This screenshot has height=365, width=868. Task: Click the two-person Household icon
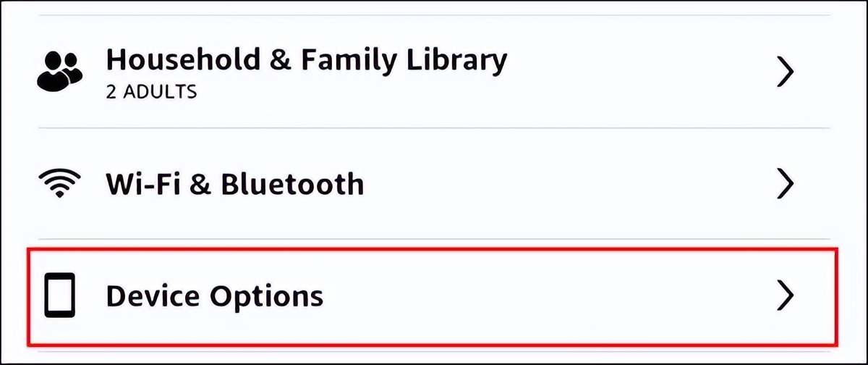59,72
